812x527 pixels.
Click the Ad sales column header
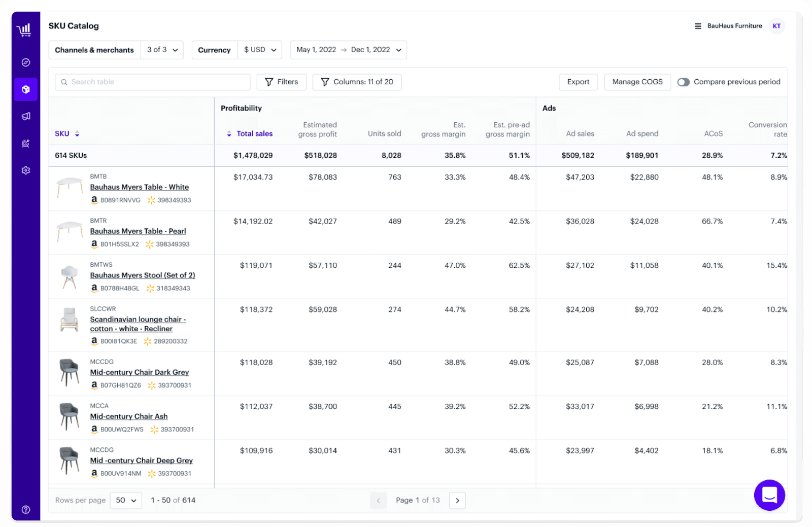point(580,134)
